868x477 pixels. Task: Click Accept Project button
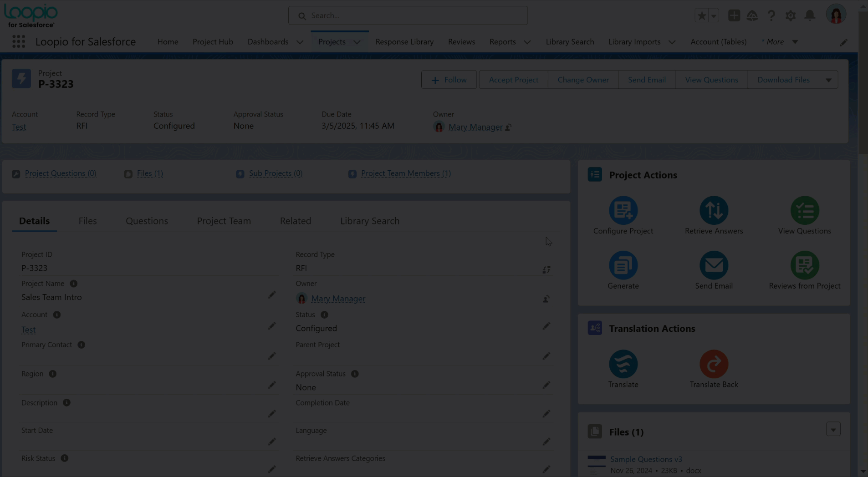click(513, 80)
